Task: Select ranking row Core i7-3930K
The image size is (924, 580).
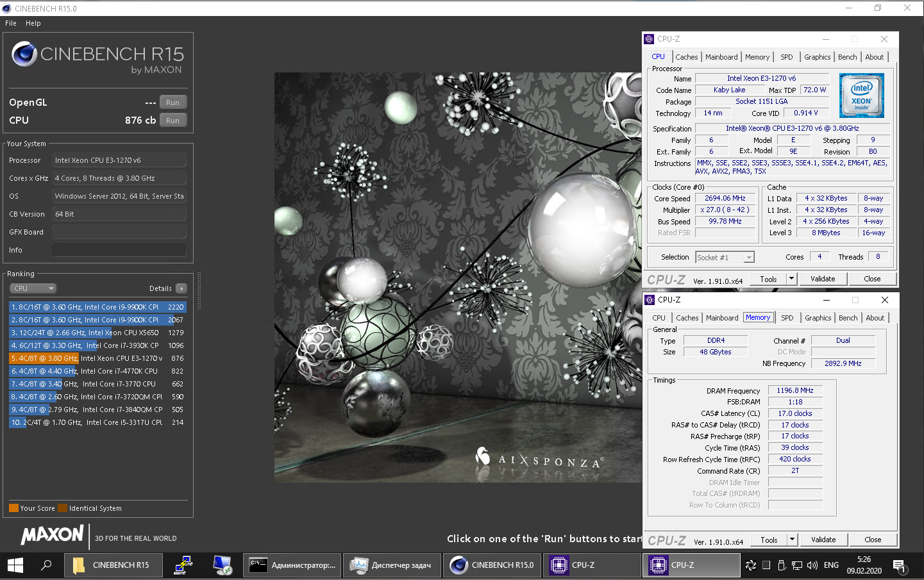Action: click(97, 345)
